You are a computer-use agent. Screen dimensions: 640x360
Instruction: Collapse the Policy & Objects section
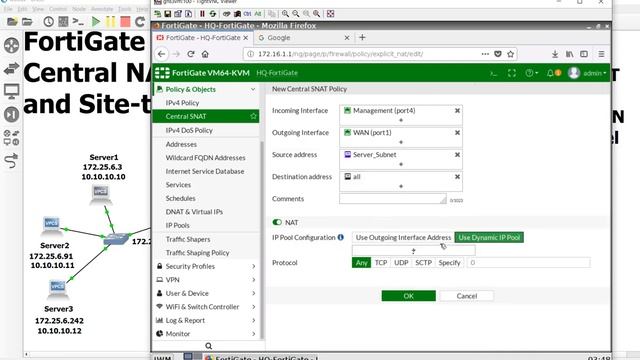coord(253,89)
